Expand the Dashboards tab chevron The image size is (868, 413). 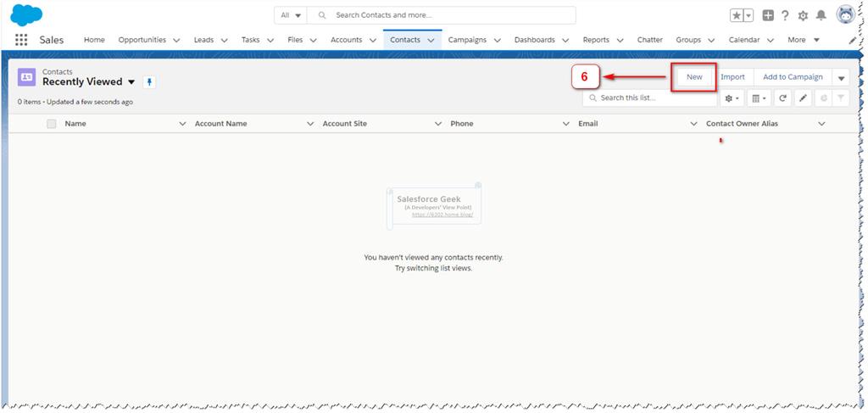565,41
